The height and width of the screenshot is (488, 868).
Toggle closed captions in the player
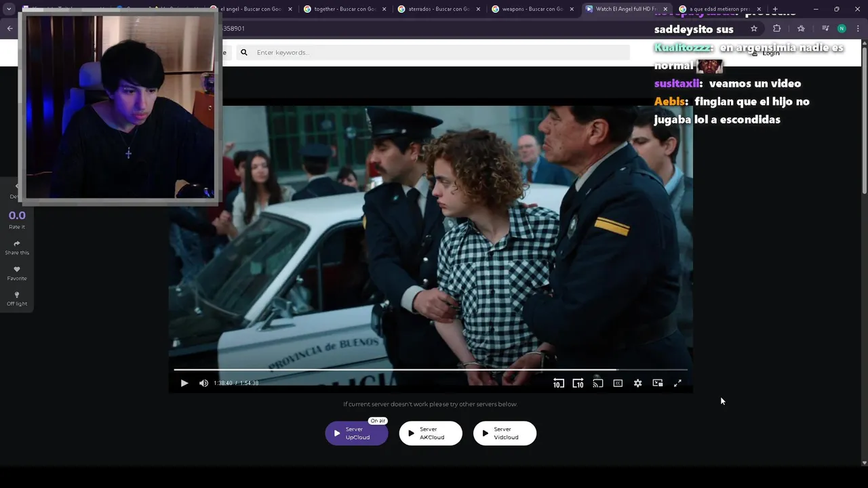(618, 383)
